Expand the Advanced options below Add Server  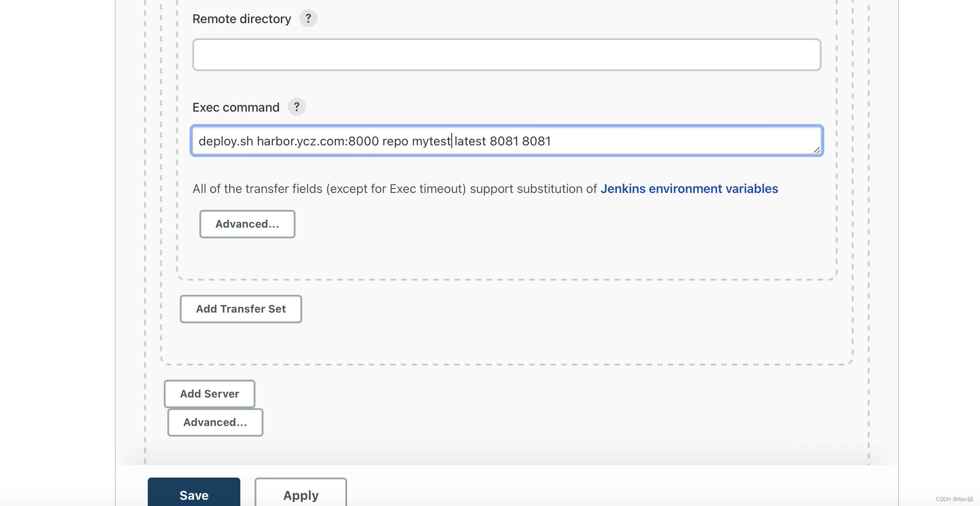tap(215, 422)
